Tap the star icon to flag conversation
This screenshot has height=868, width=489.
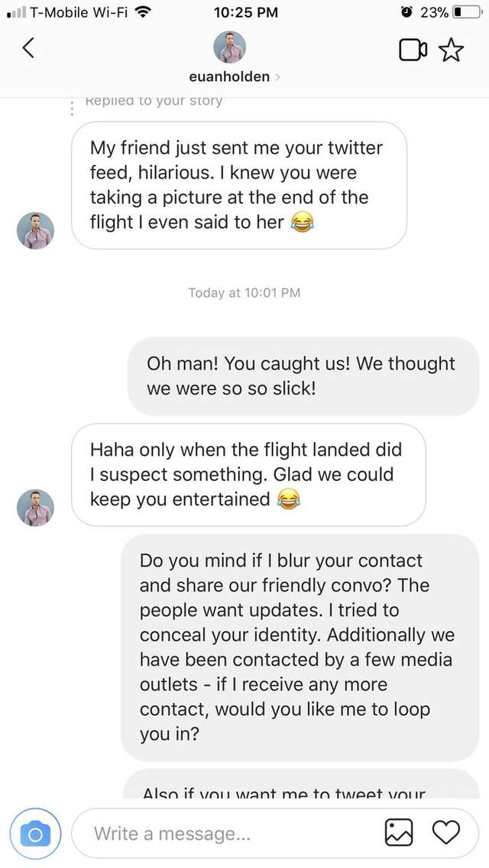452,50
